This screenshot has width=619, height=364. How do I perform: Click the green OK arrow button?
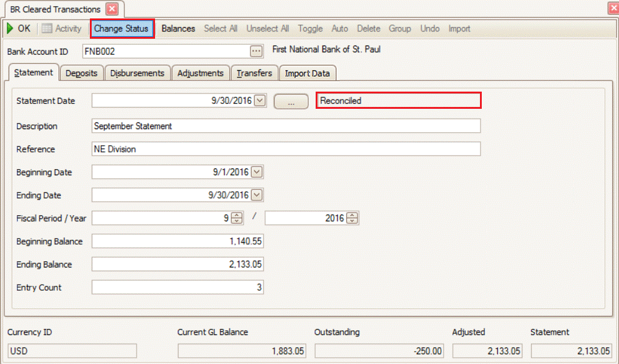pos(18,28)
